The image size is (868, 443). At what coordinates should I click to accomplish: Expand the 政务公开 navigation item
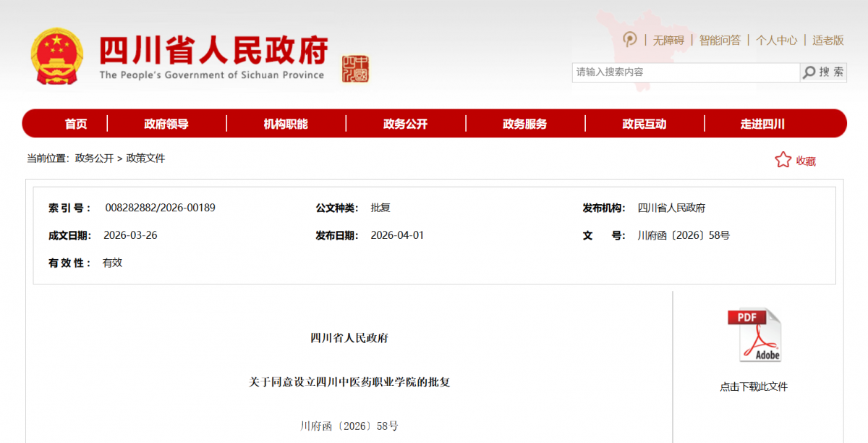(x=405, y=124)
